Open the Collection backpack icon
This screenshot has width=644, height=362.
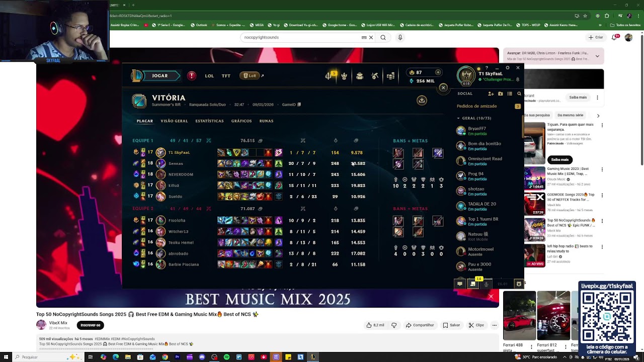point(360,76)
